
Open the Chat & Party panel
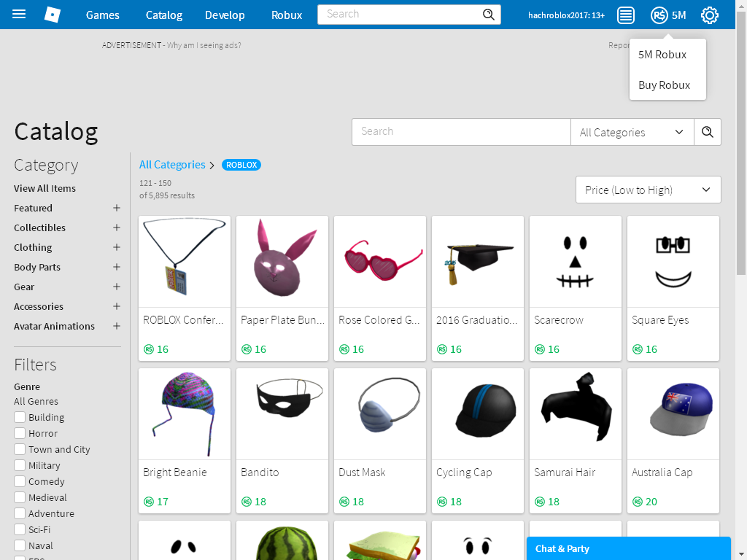click(628, 548)
